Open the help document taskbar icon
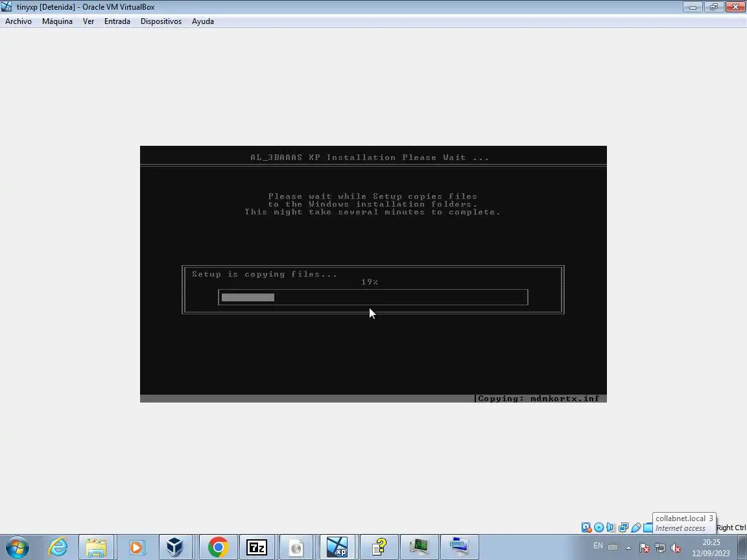The width and height of the screenshot is (747, 560). click(x=379, y=547)
